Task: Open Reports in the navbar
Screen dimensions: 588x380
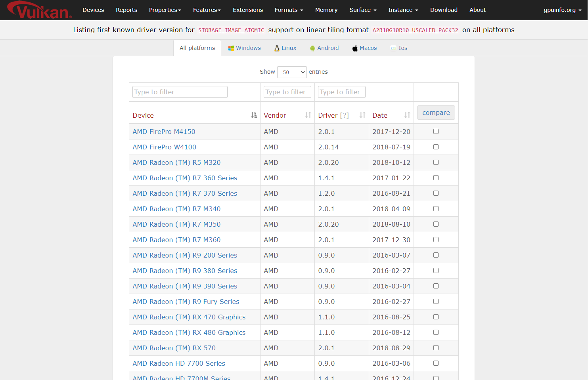Action: [126, 10]
